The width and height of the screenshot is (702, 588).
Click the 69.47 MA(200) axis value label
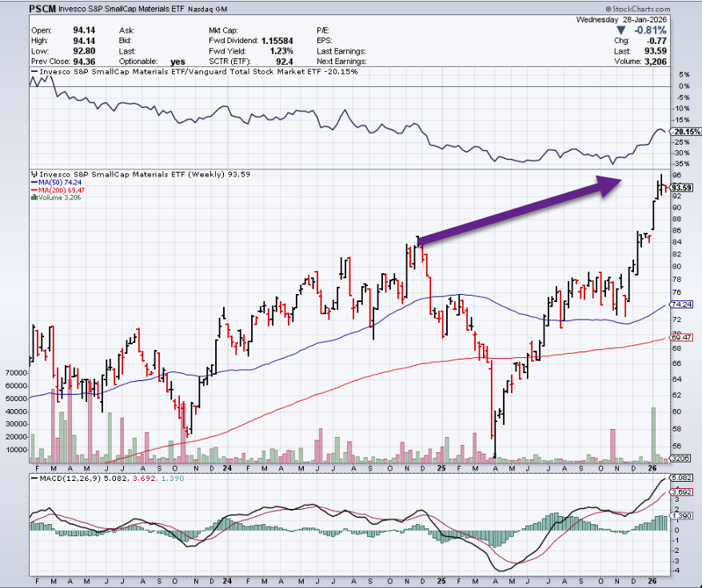coord(680,338)
